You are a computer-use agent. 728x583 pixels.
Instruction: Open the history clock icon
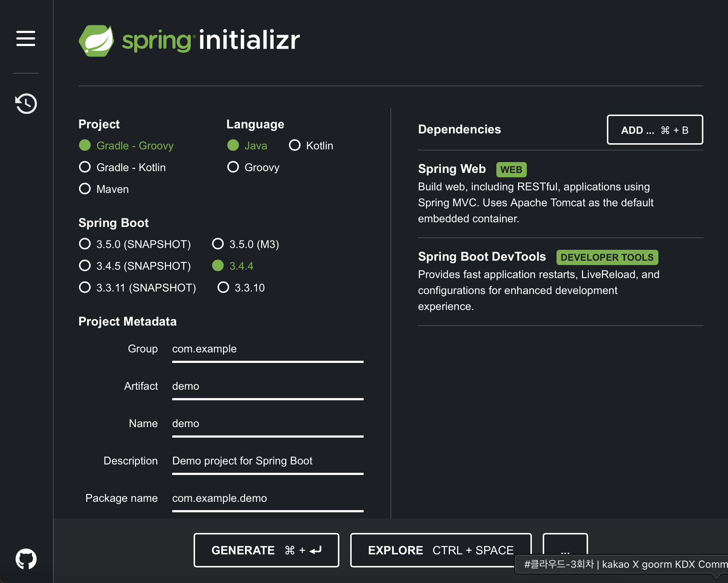[26, 104]
